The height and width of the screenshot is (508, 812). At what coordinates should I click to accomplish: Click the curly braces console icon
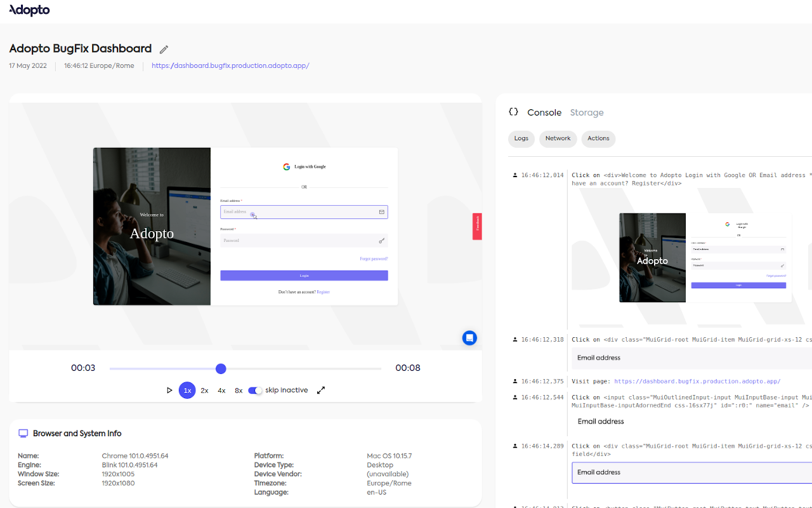point(513,112)
